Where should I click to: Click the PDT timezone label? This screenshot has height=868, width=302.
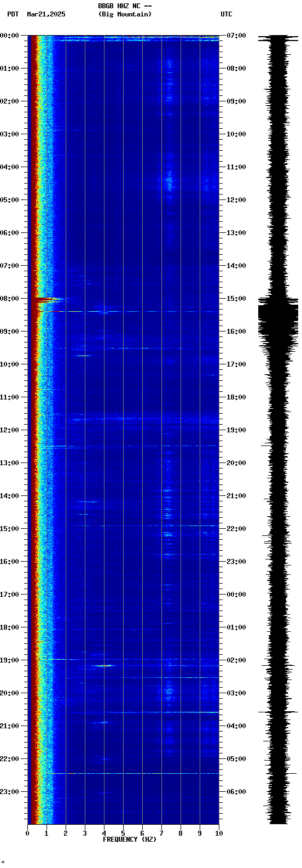[x=13, y=14]
